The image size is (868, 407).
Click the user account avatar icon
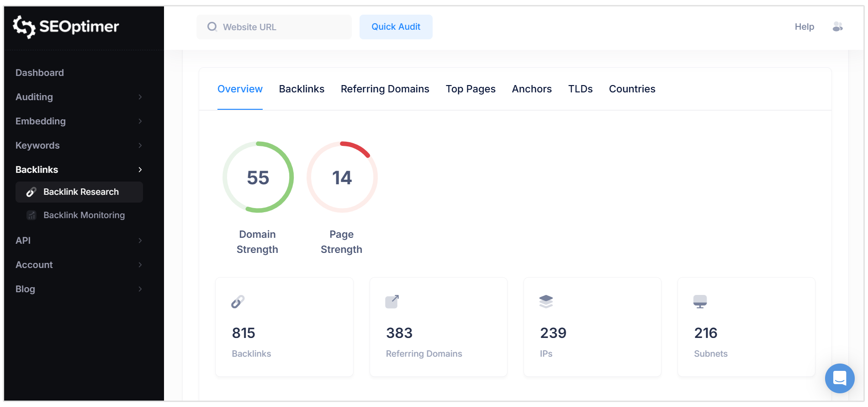point(837,27)
